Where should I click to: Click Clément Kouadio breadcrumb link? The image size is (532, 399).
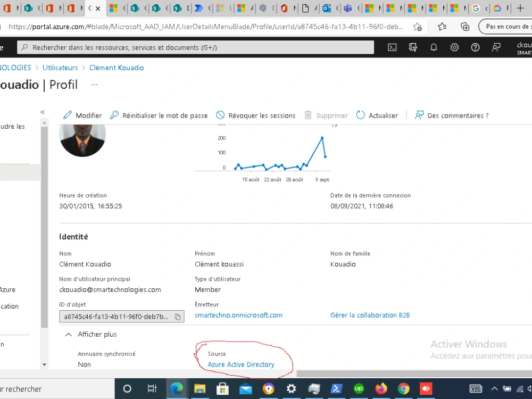117,68
